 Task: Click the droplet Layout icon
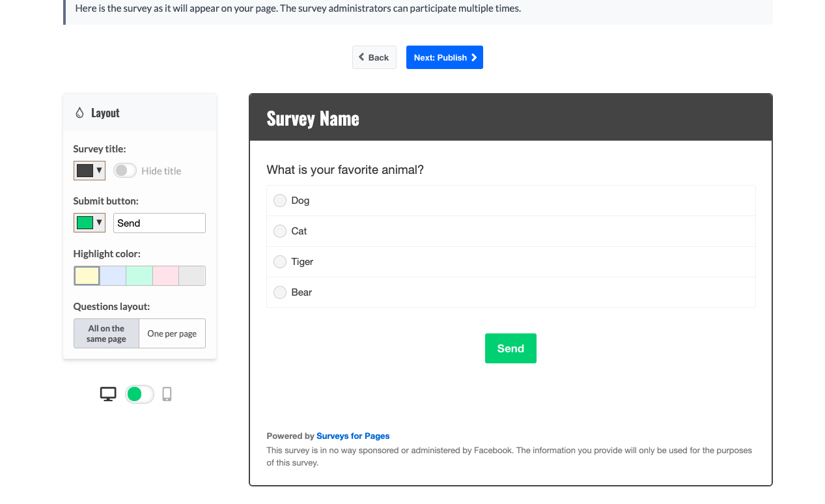(79, 113)
